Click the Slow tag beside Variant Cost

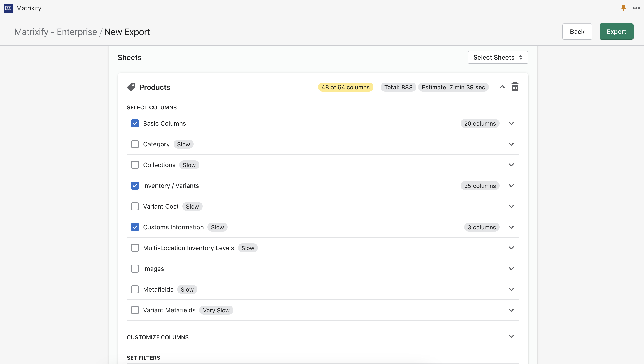pos(192,207)
